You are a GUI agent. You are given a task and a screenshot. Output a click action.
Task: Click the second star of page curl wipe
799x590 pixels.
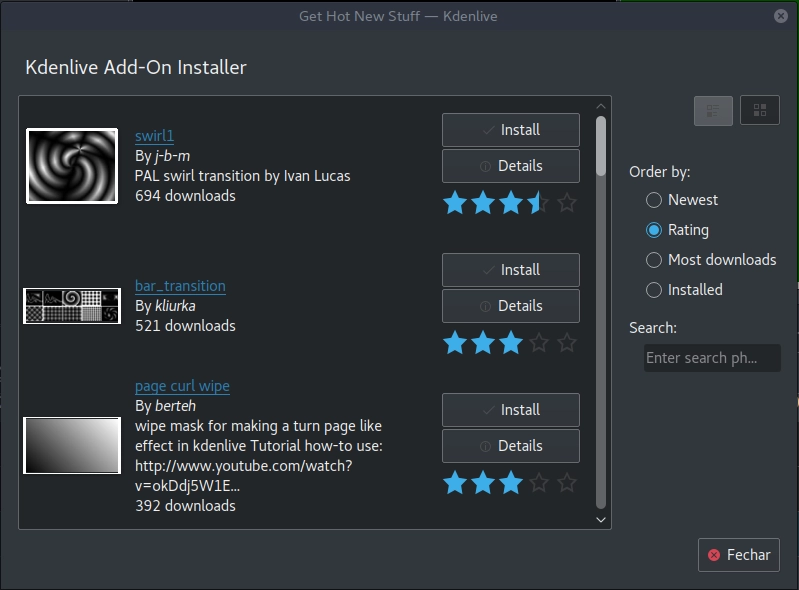(x=483, y=482)
